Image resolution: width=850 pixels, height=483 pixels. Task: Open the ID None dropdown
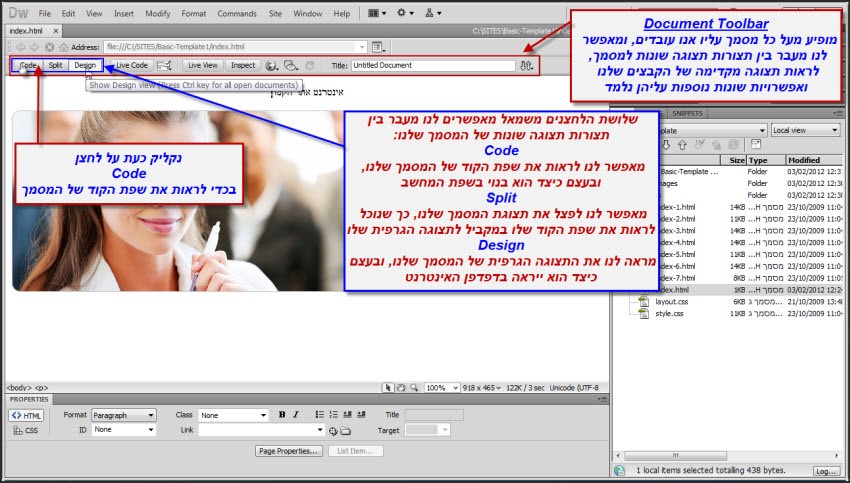(124, 430)
